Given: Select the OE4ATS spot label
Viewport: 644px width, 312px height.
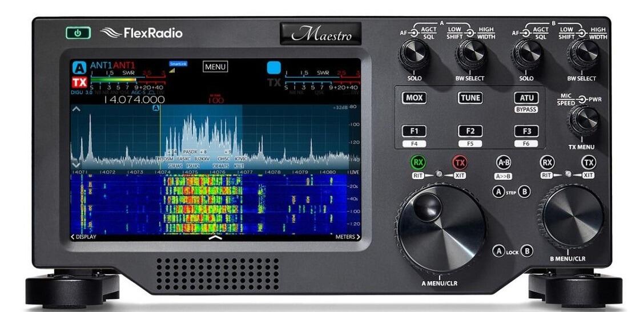Looking at the screenshot, I should coord(220,166).
